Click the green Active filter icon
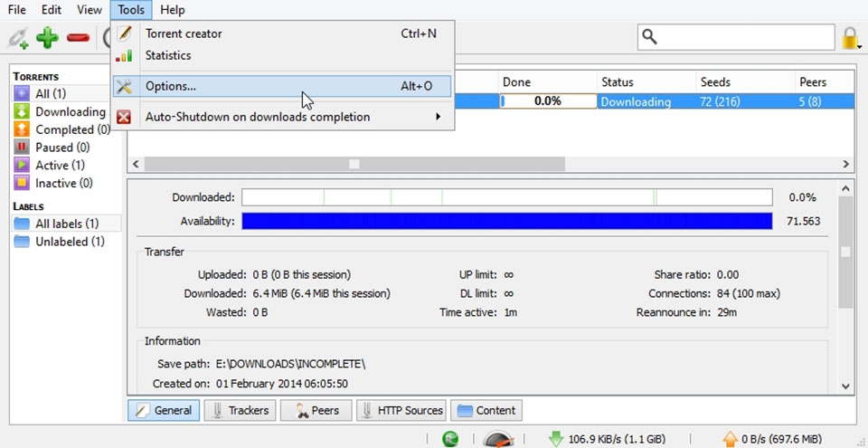Viewport: 868px width, 448px height. coord(22,165)
